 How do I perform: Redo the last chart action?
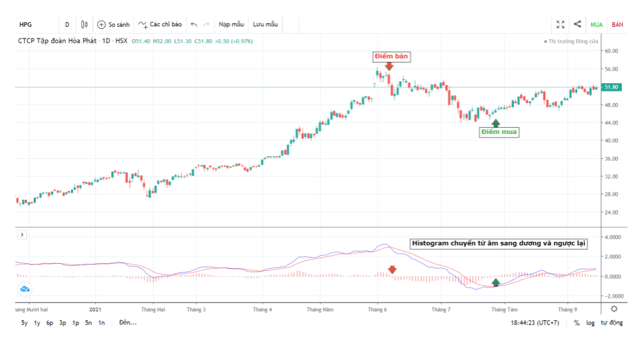point(206,25)
